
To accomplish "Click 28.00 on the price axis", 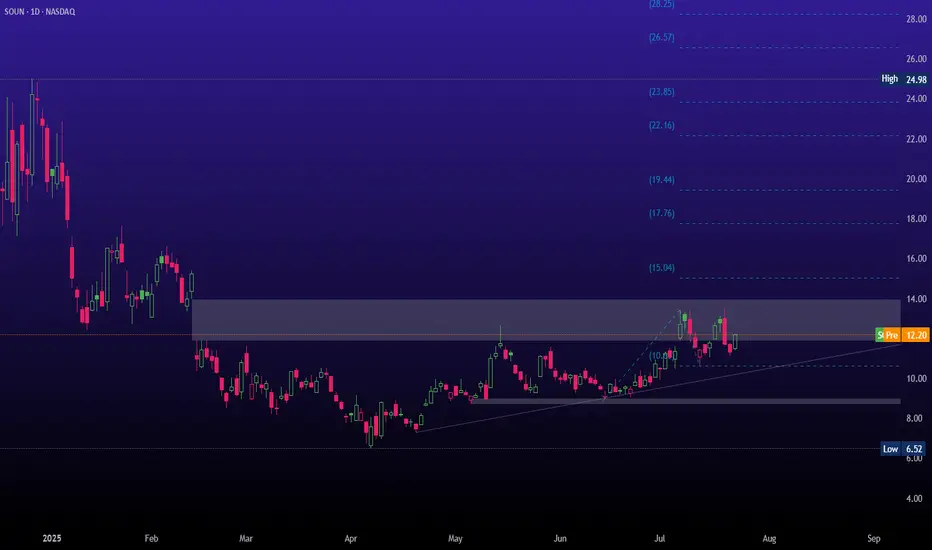I will click(x=916, y=19).
